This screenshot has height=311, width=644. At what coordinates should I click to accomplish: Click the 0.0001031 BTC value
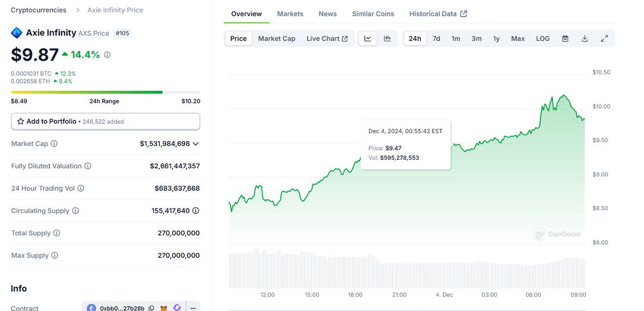(31, 73)
